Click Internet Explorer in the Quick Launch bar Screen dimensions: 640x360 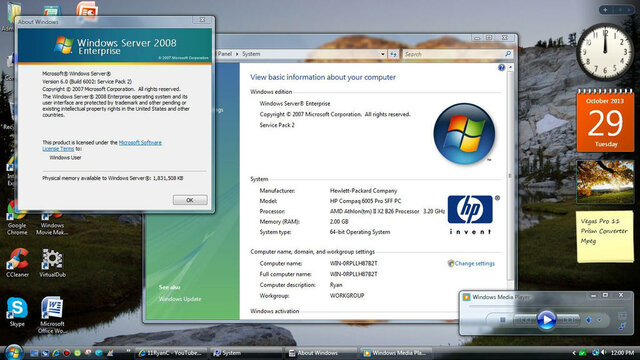click(x=56, y=353)
